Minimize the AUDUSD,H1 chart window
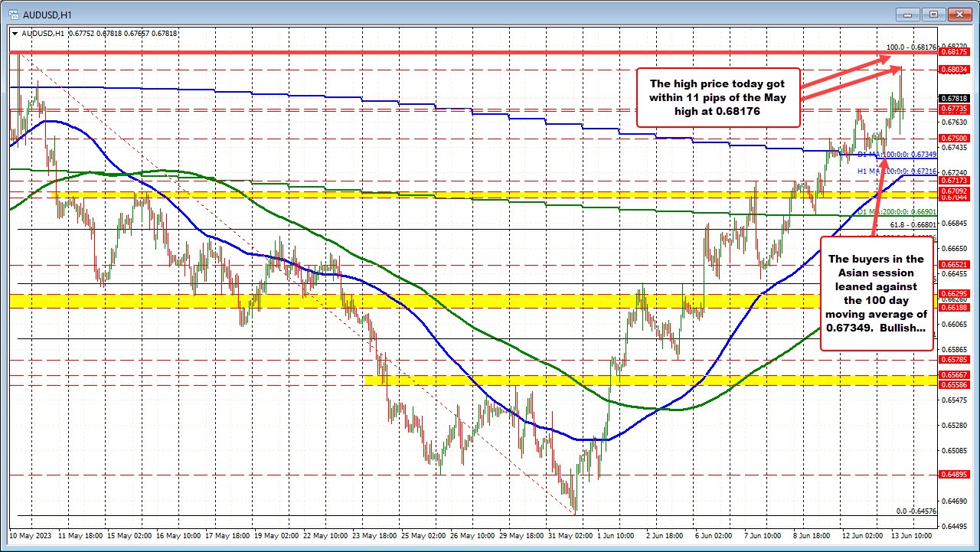Screen dimensions: 980x552 coord(908,13)
